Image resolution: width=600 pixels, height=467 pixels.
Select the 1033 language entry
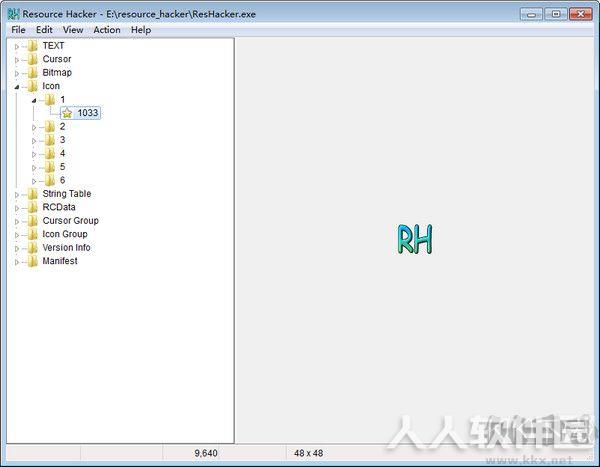(x=88, y=113)
